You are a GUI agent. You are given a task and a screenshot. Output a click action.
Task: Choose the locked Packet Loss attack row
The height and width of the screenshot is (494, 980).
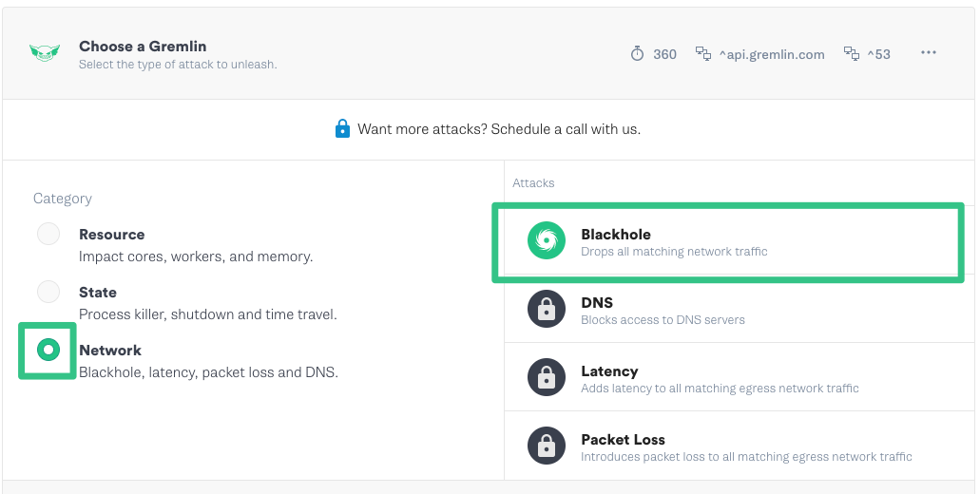(x=740, y=446)
